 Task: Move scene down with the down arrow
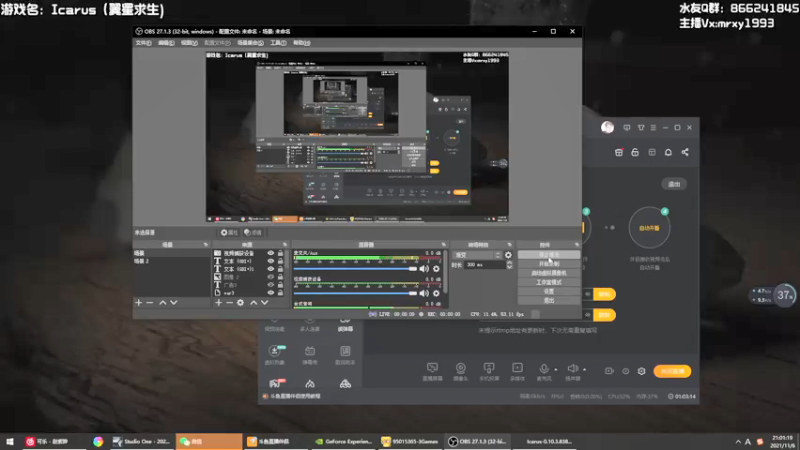(x=174, y=303)
